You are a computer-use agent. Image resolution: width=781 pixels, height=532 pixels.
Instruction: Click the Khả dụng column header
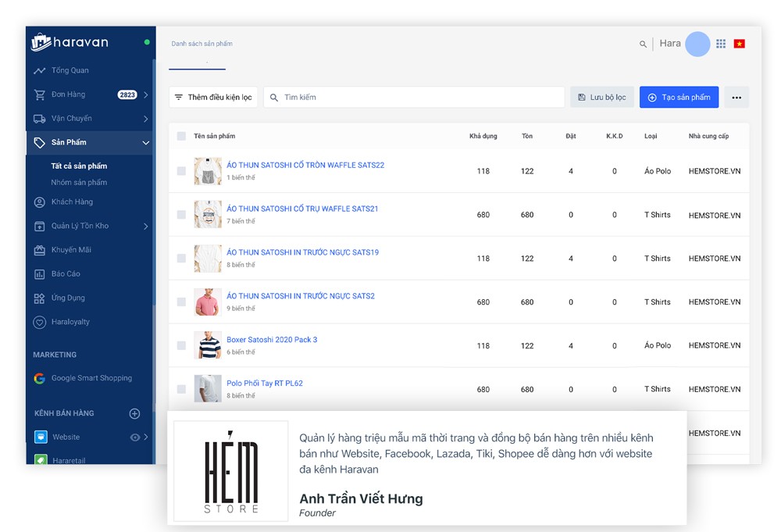pos(483,136)
